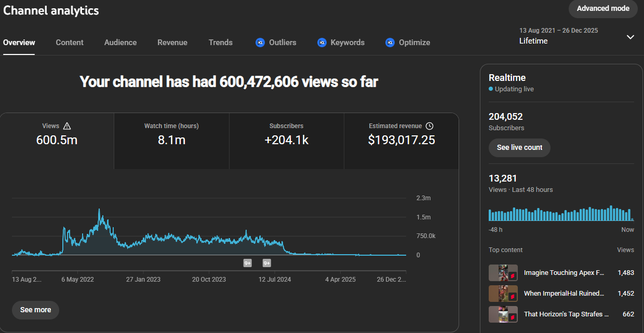Click the warning triangle beside Views
The height and width of the screenshot is (333, 644).
click(66, 126)
